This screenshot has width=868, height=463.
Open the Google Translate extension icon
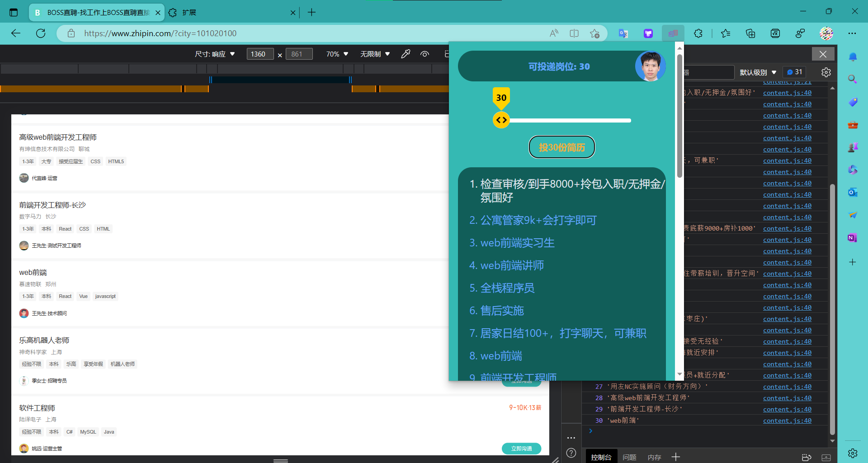(x=623, y=33)
